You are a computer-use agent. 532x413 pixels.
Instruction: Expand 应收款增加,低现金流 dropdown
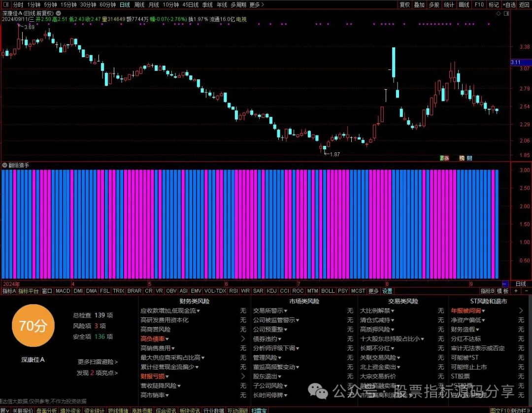point(198,311)
